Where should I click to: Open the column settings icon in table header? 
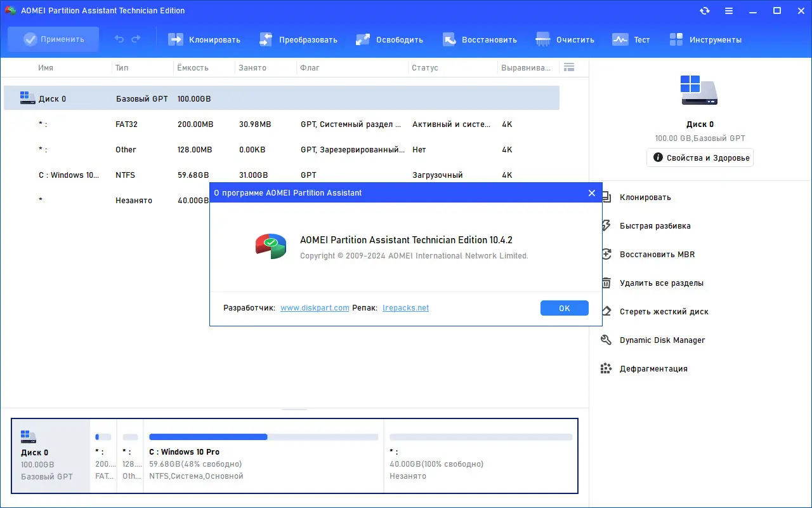568,67
